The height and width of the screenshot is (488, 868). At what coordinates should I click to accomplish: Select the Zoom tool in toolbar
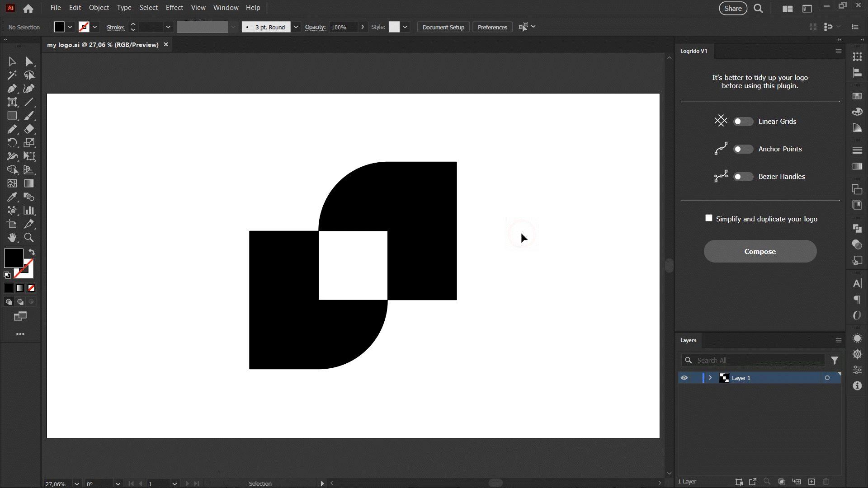pyautogui.click(x=29, y=238)
